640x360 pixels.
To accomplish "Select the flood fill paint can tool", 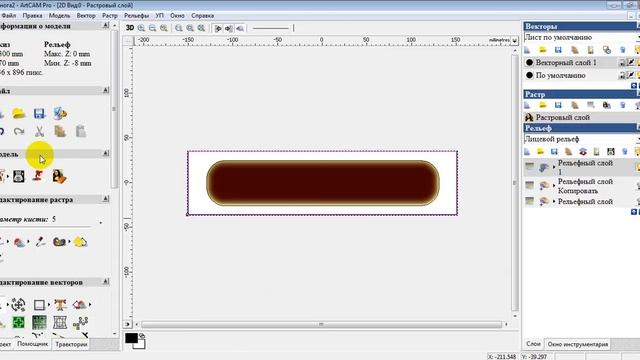I will 60,242.
